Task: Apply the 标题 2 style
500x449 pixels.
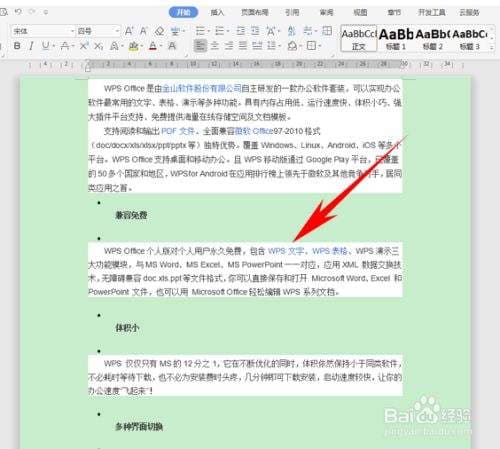Action: tap(433, 38)
